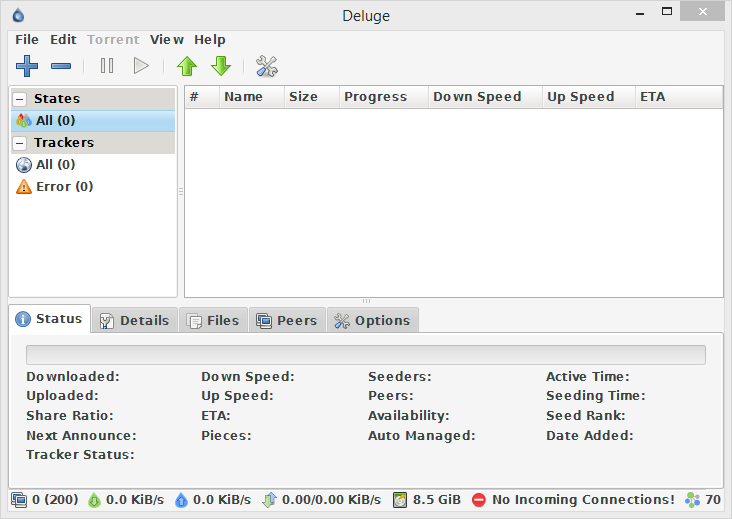Sort torrents by the Progress column
The width and height of the screenshot is (732, 519).
(x=384, y=97)
